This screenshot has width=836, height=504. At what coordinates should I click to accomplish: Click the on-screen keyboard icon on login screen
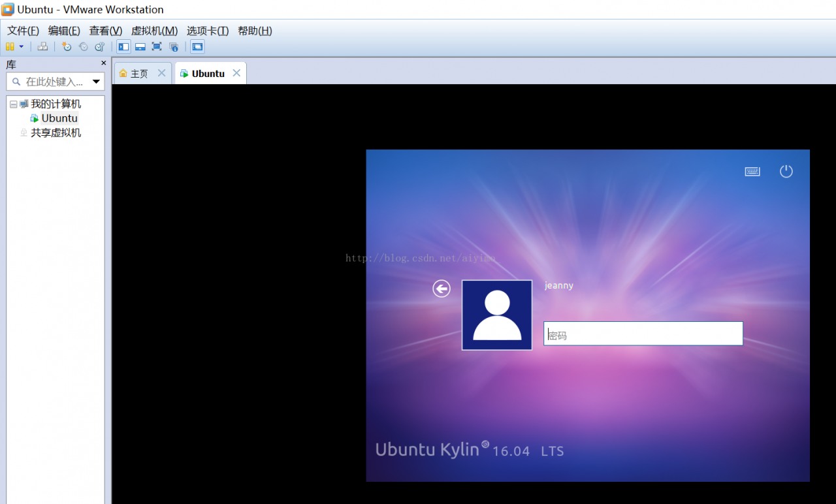point(752,171)
